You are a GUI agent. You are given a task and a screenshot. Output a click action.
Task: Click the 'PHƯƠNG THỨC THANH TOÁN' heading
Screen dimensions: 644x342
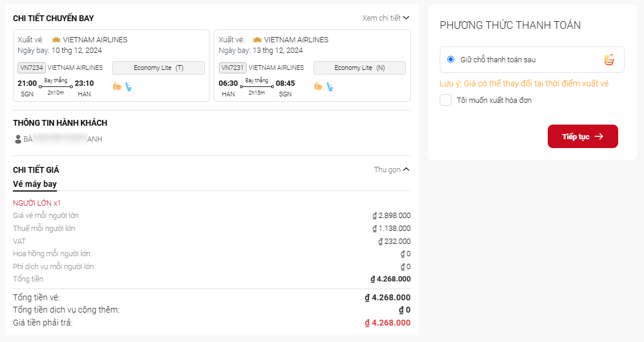[510, 25]
